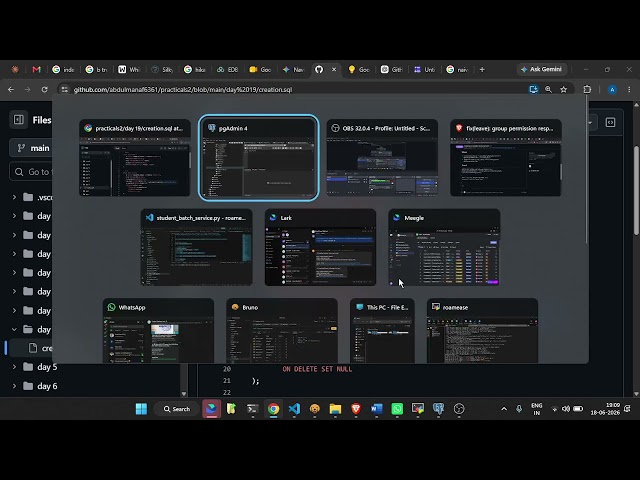Launch Visual Studio Code from taskbar
640x480 pixels.
294,409
